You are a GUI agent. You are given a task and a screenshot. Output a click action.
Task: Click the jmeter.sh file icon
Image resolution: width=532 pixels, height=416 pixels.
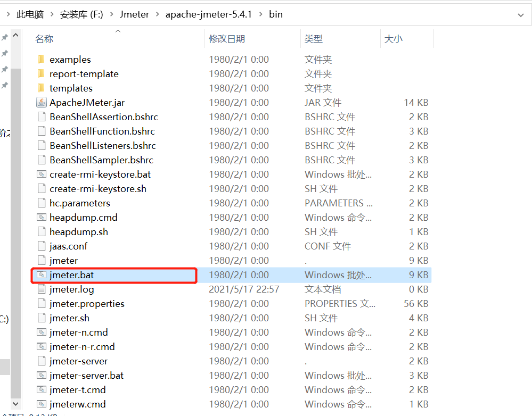click(x=42, y=318)
